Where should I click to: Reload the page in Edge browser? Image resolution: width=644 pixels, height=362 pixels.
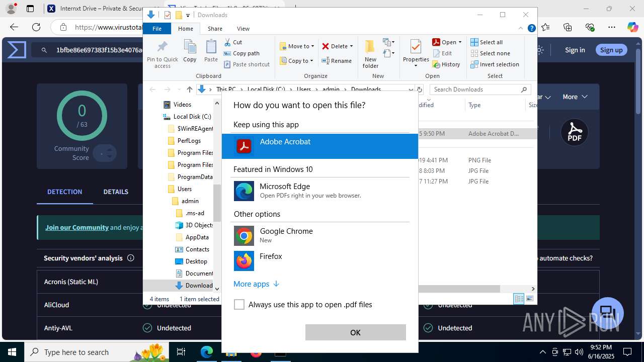(x=36, y=27)
